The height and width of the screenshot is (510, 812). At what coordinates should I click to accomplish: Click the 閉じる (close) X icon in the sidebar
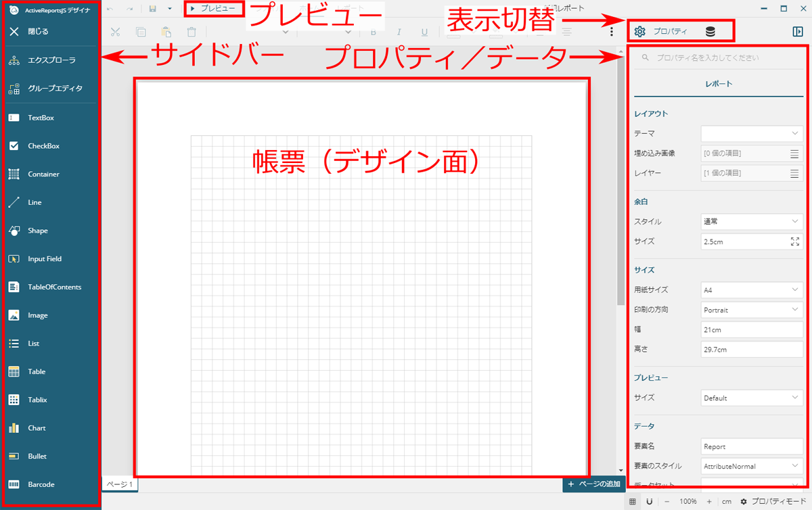pos(14,32)
